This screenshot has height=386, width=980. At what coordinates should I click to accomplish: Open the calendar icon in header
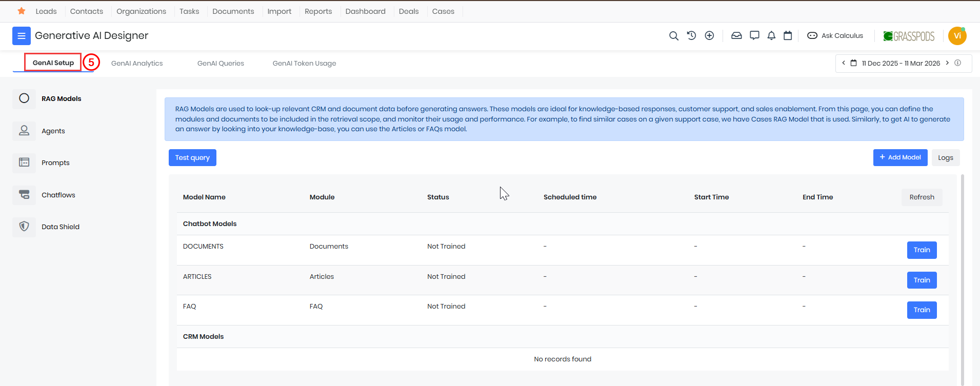[x=788, y=36]
